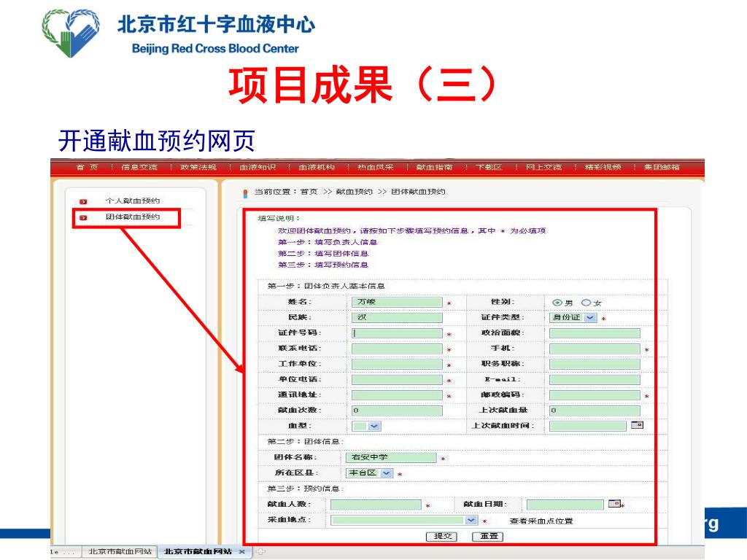Screen dimensions: 747x560
Task: Open calendar icon next to 献血日期
Action: coord(614,503)
